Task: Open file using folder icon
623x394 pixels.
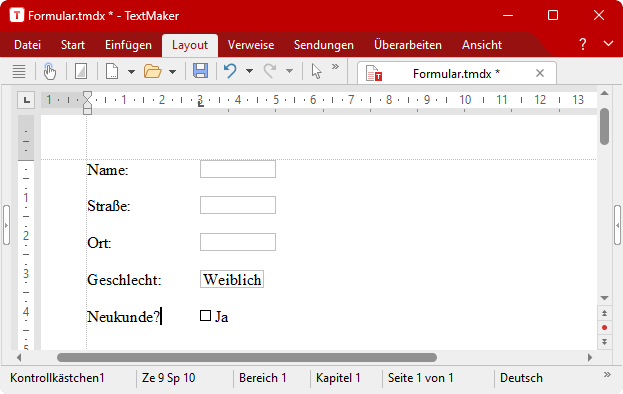Action: click(x=153, y=71)
